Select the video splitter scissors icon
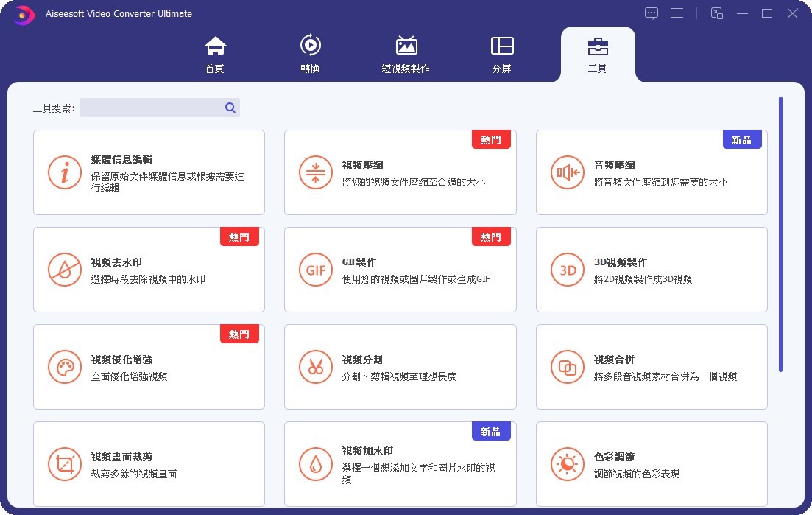 pyautogui.click(x=316, y=368)
